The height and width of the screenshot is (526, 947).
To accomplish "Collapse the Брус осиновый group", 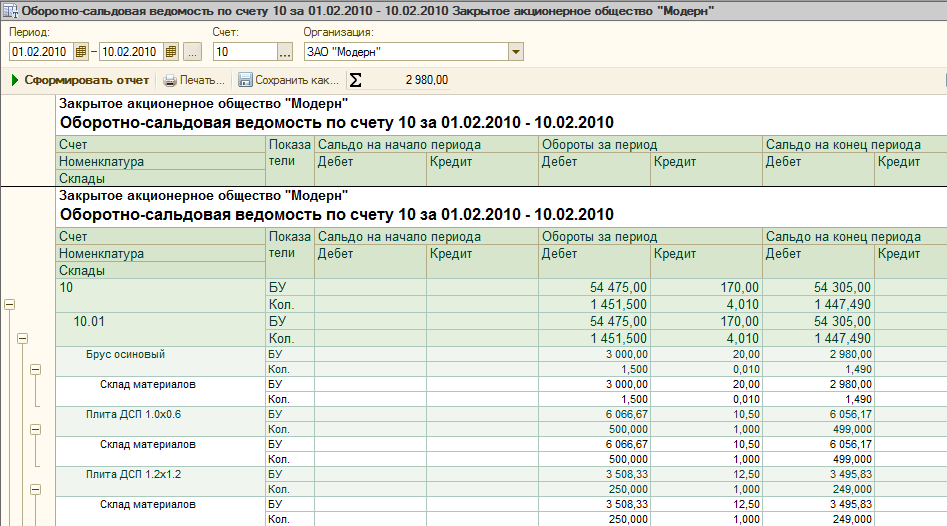I will pyautogui.click(x=36, y=369).
